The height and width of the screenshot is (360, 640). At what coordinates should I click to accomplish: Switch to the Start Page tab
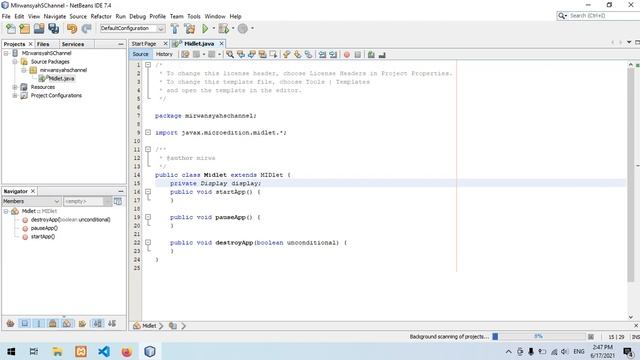tap(144, 44)
